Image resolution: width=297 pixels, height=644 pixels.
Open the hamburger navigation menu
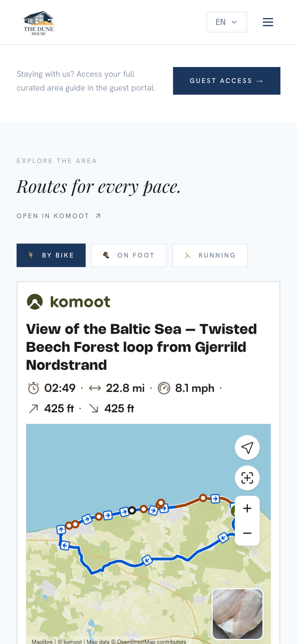pyautogui.click(x=268, y=22)
